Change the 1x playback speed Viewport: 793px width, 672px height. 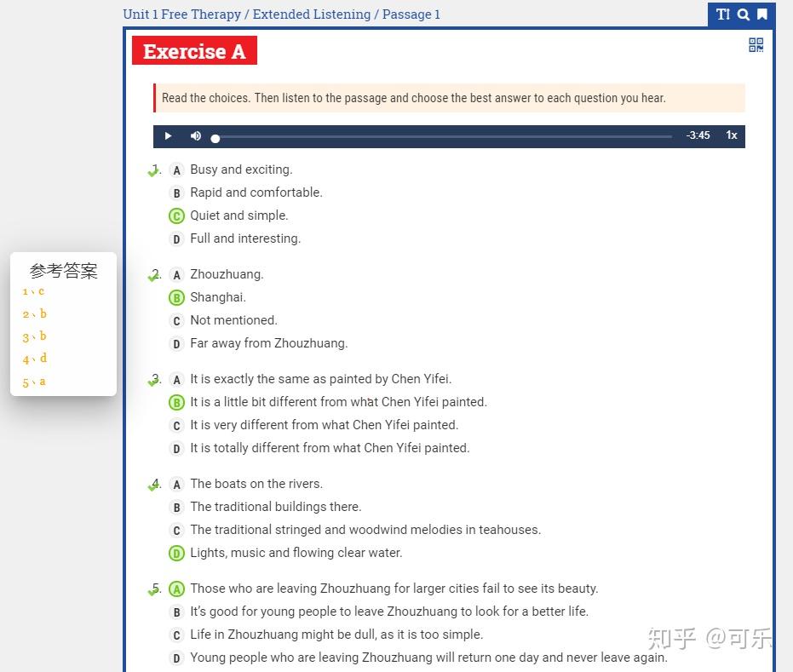coord(731,135)
